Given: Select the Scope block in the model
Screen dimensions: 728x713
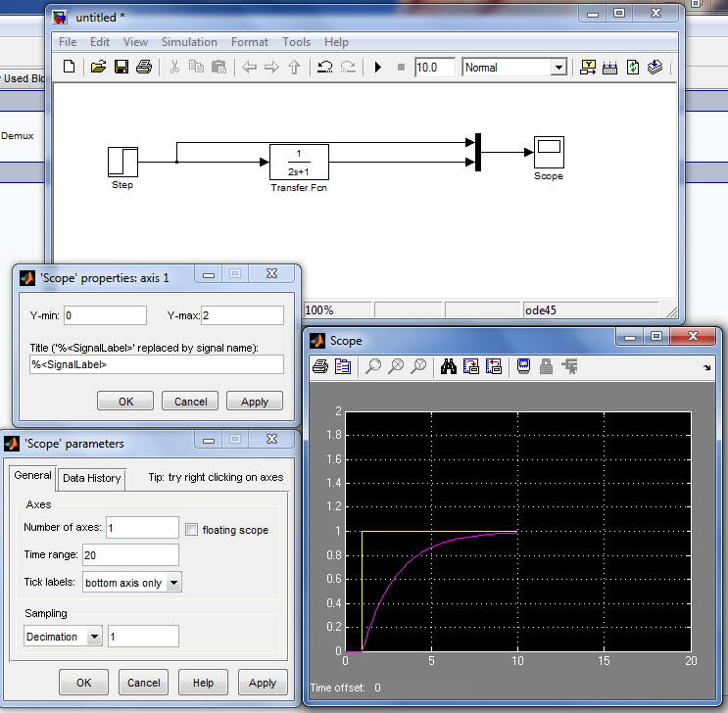Looking at the screenshot, I should [x=549, y=152].
